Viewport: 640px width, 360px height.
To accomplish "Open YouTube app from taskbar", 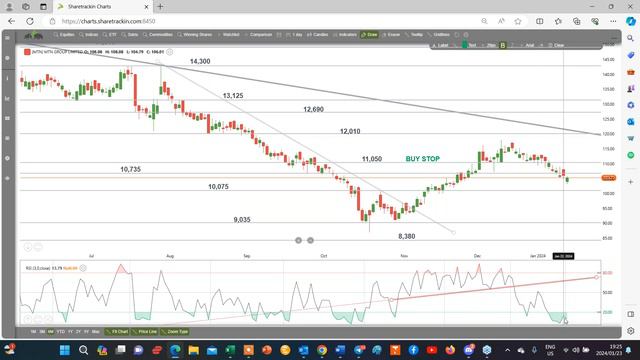I will [432, 350].
